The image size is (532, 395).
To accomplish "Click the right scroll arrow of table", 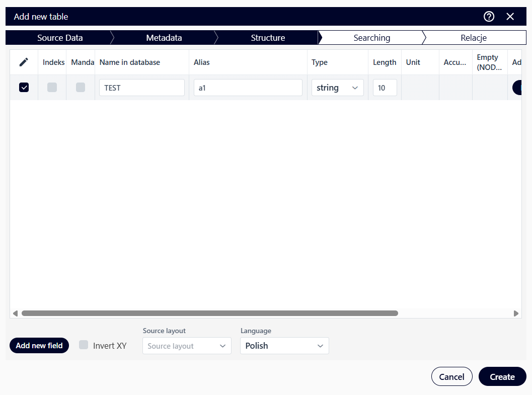I will [x=516, y=313].
